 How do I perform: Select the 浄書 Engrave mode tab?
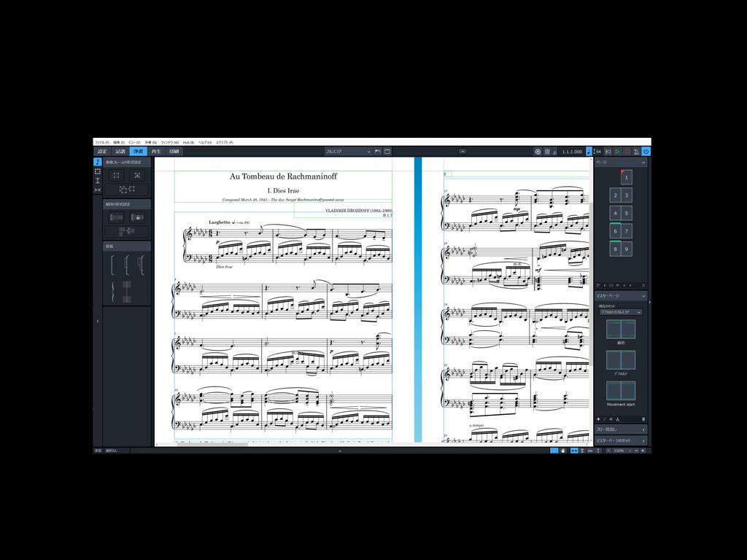[x=138, y=152]
